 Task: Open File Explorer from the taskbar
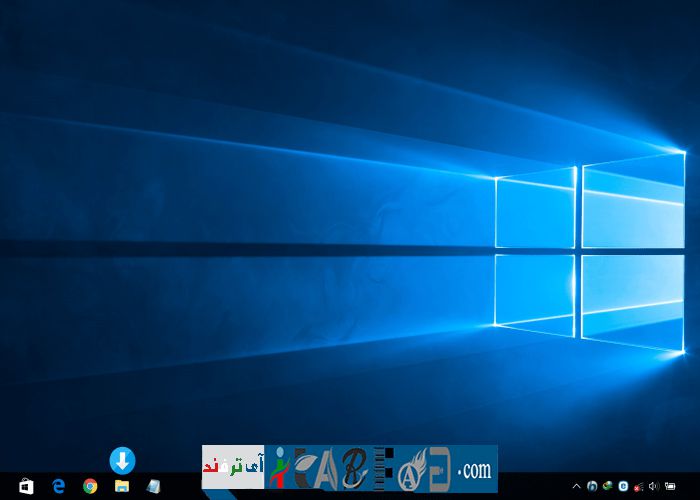[x=122, y=486]
